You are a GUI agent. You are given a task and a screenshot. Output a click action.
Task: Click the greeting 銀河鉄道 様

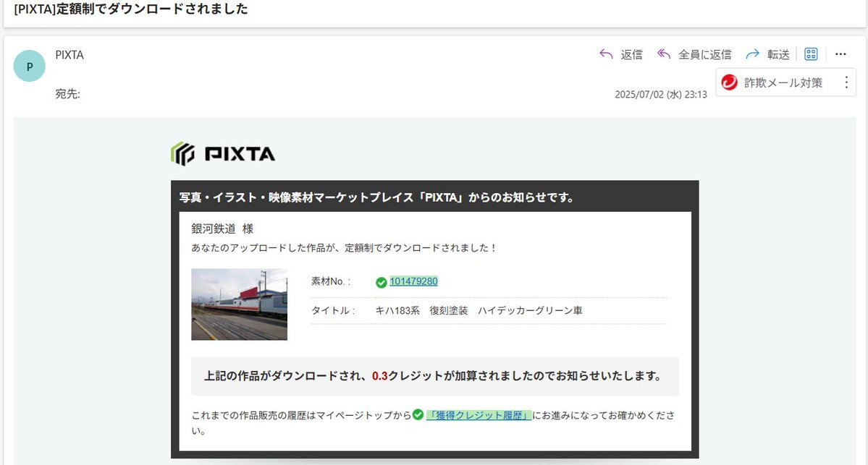[222, 229]
